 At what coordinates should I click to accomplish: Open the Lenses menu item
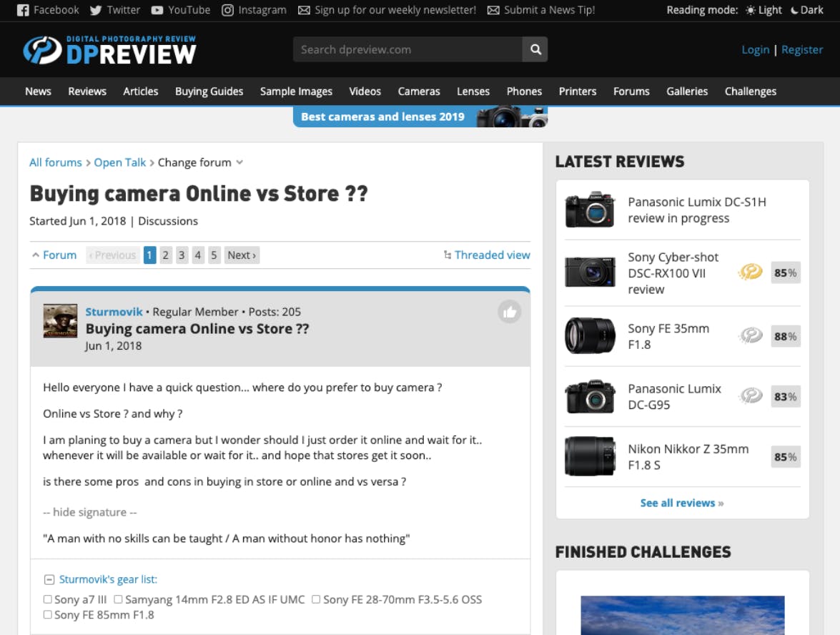(473, 91)
